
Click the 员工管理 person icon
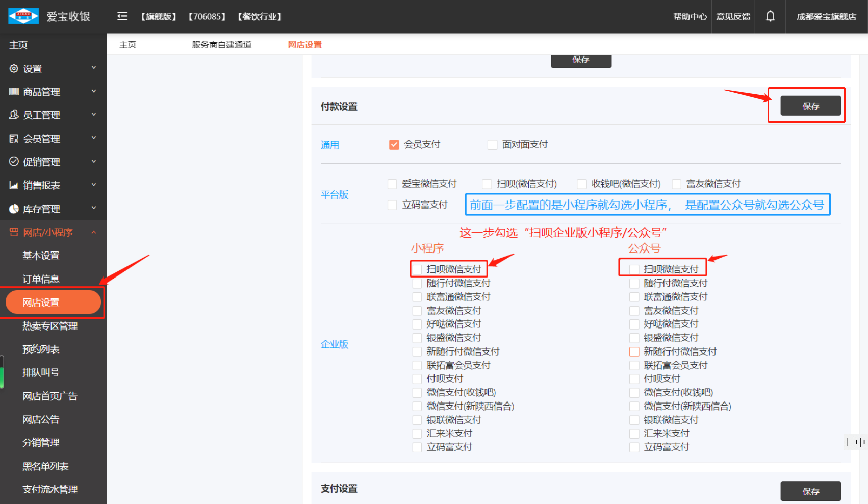14,115
